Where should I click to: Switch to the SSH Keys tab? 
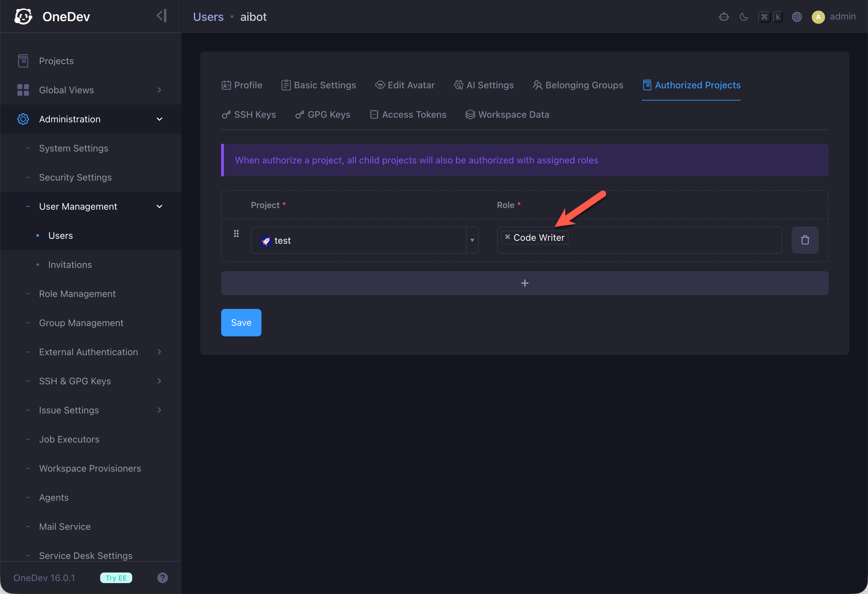[x=249, y=114]
